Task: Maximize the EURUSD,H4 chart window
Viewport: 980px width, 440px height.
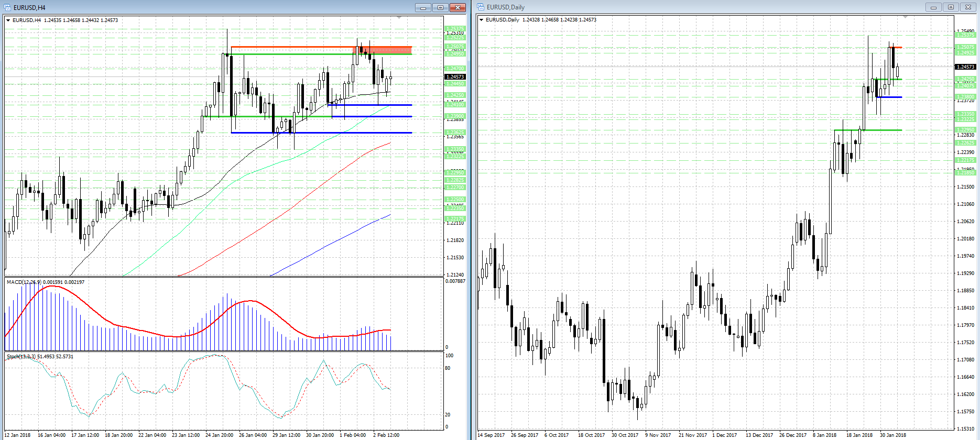Action: coord(440,7)
